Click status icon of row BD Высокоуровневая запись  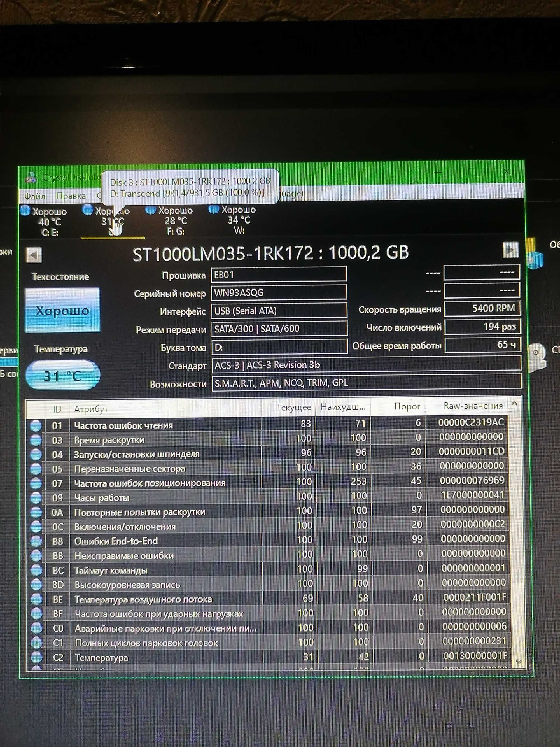36,585
